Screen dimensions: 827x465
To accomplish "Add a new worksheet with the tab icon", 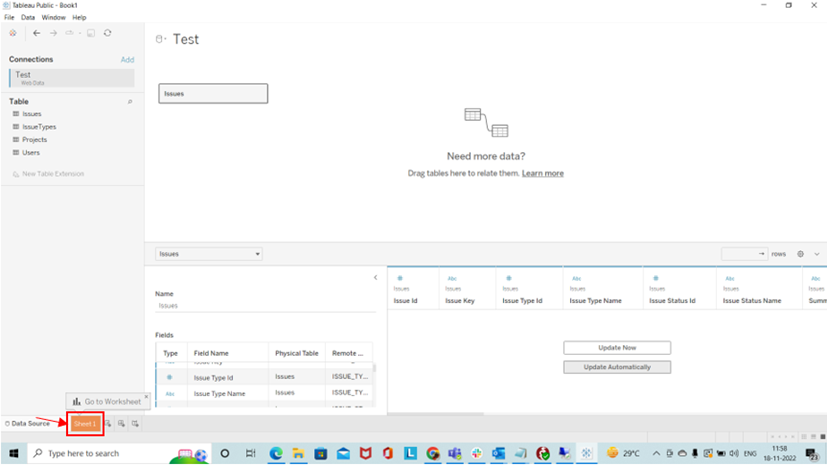I will (108, 424).
